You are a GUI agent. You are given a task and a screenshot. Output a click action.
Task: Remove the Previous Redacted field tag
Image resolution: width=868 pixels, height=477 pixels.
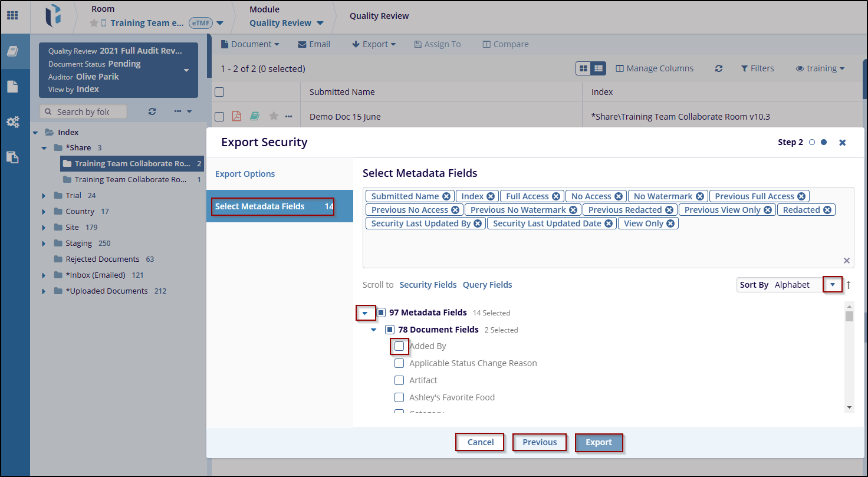(x=669, y=210)
